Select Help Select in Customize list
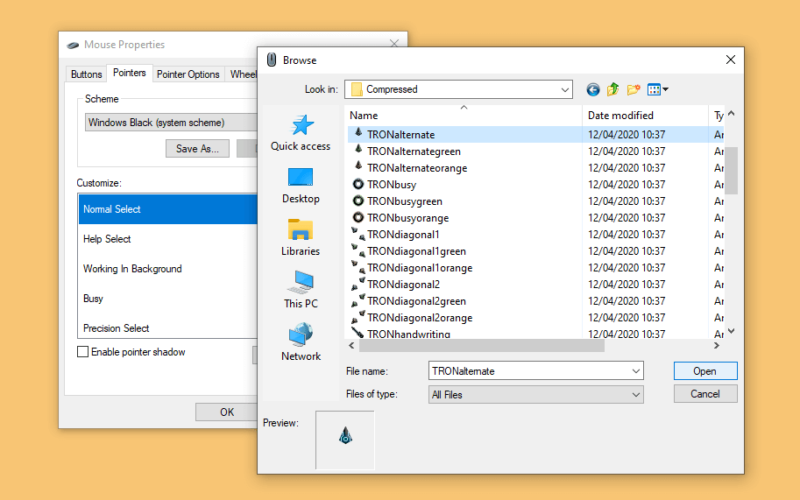The width and height of the screenshot is (800, 500). (168, 239)
